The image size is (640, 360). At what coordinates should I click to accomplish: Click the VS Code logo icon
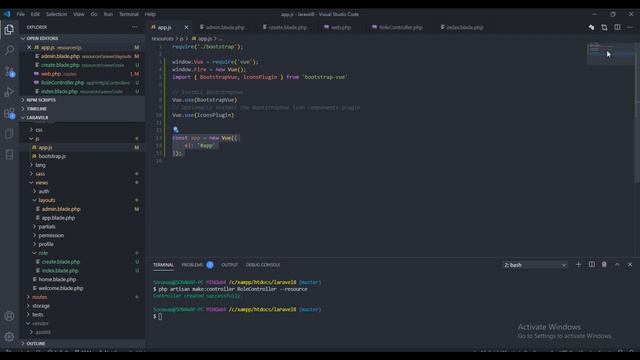[7, 14]
